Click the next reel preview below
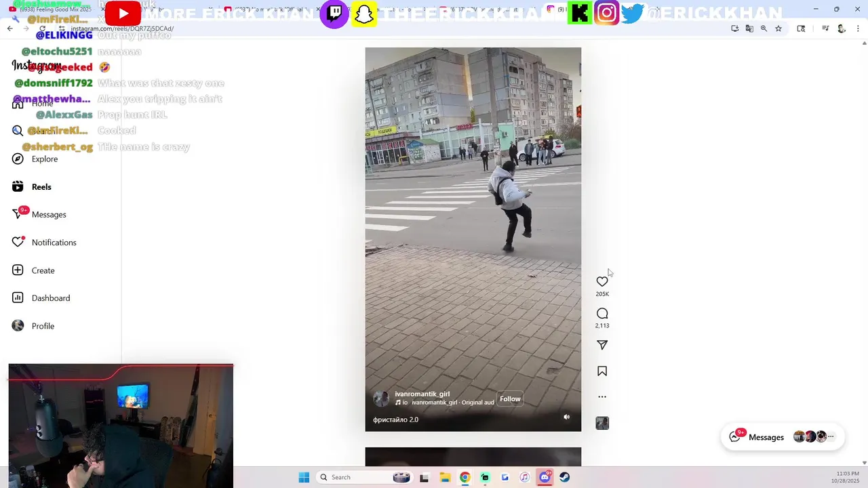 [473, 457]
